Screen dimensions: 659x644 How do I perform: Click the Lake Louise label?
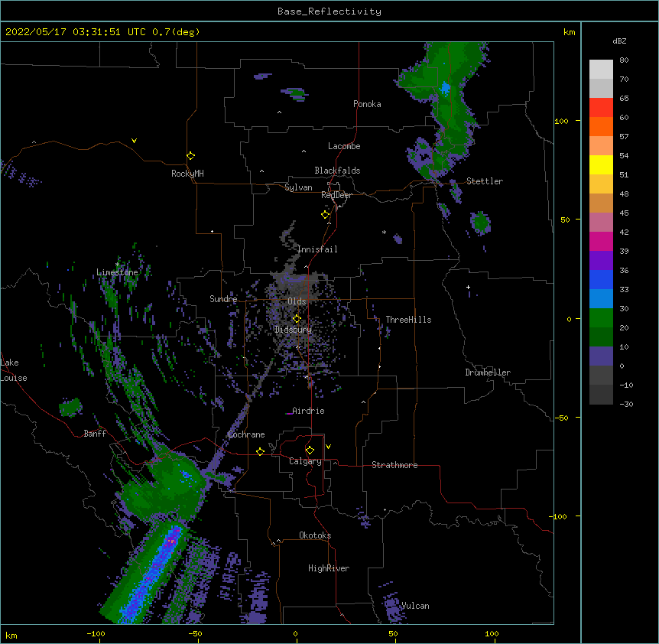(x=14, y=370)
